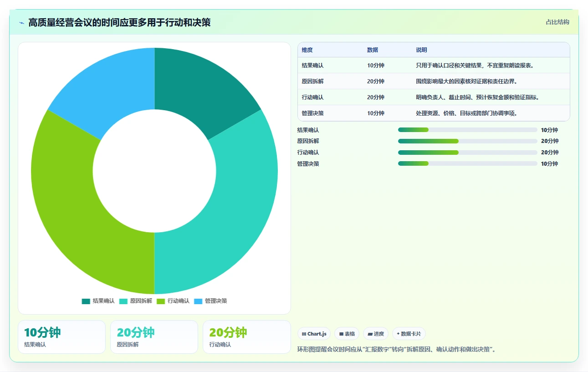Click the 管理决策 progress bar
588x372 pixels.
point(468,163)
